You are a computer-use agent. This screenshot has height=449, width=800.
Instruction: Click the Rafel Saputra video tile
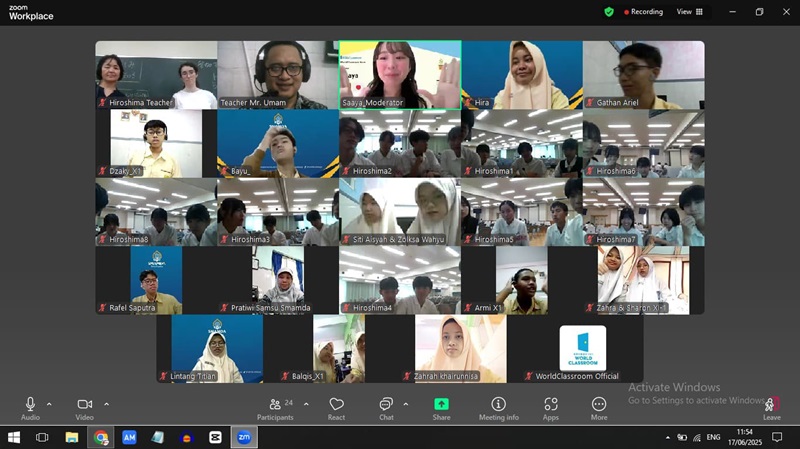(156, 280)
